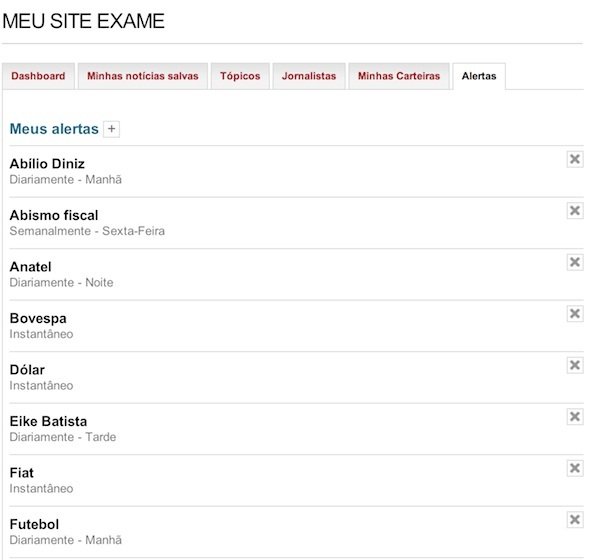Click 'Diariamente - Manhã' under Abílio Diniz

pyautogui.click(x=66, y=180)
